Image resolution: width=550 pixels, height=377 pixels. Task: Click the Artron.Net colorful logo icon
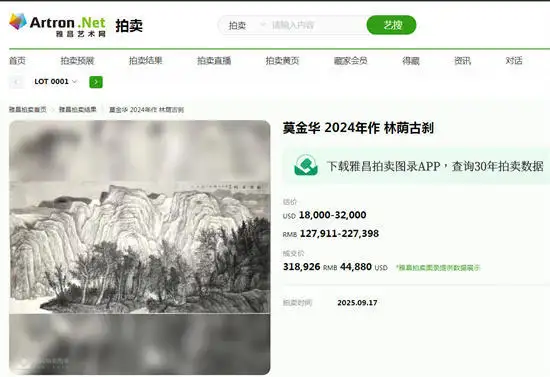click(x=18, y=21)
